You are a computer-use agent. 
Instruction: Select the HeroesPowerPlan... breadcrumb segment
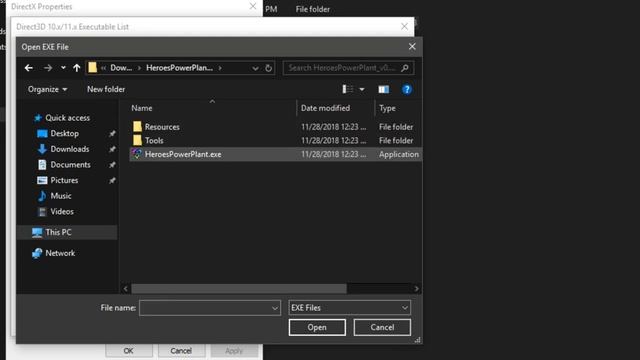tap(179, 68)
